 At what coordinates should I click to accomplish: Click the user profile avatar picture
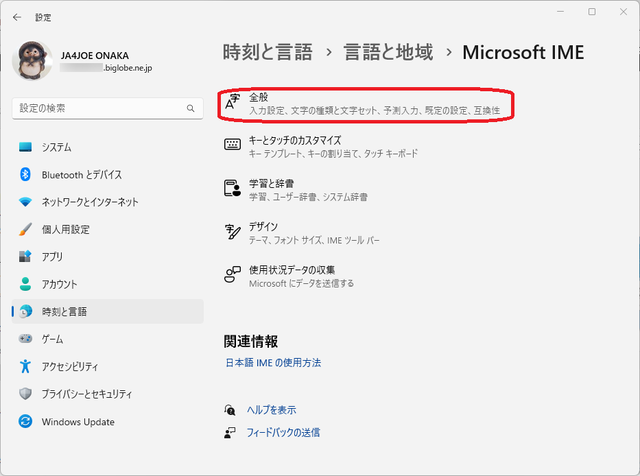tap(32, 60)
